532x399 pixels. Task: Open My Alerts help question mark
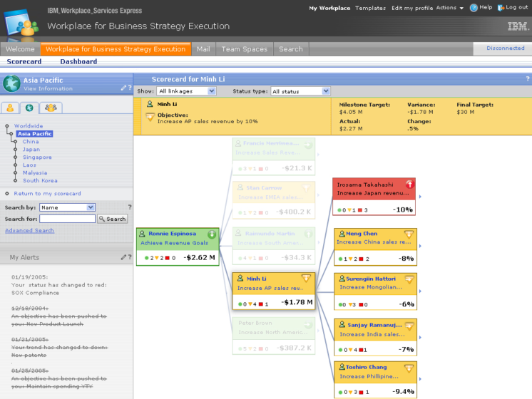(130, 257)
